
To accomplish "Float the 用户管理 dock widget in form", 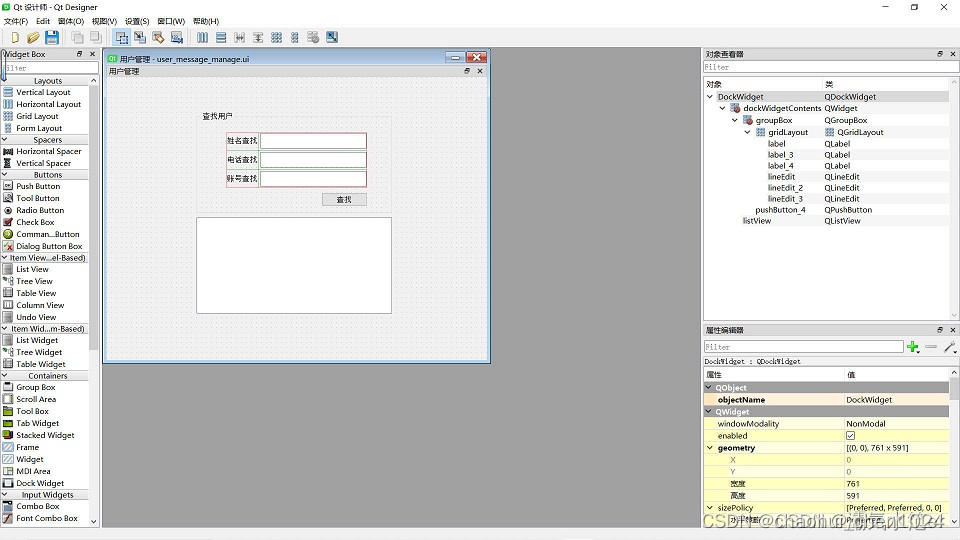I will (x=467, y=71).
